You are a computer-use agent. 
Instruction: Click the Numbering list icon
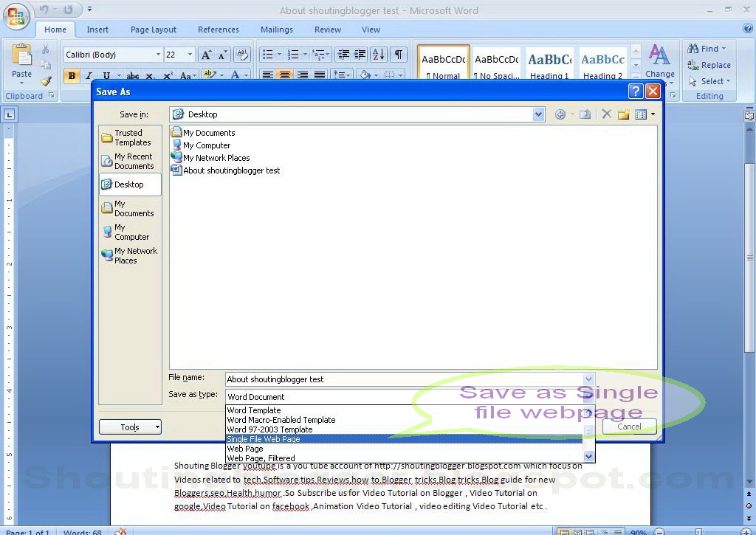tap(293, 55)
